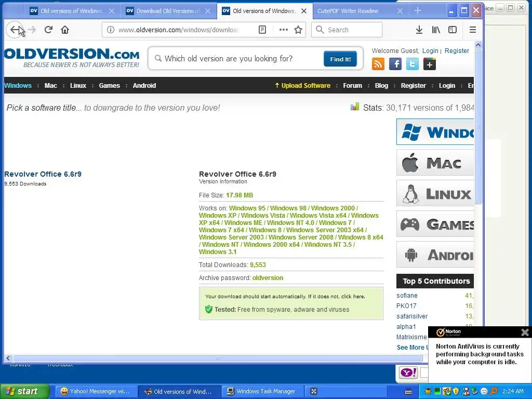Click the Games controller sidebar banner
The image size is (532, 399).
click(x=435, y=224)
